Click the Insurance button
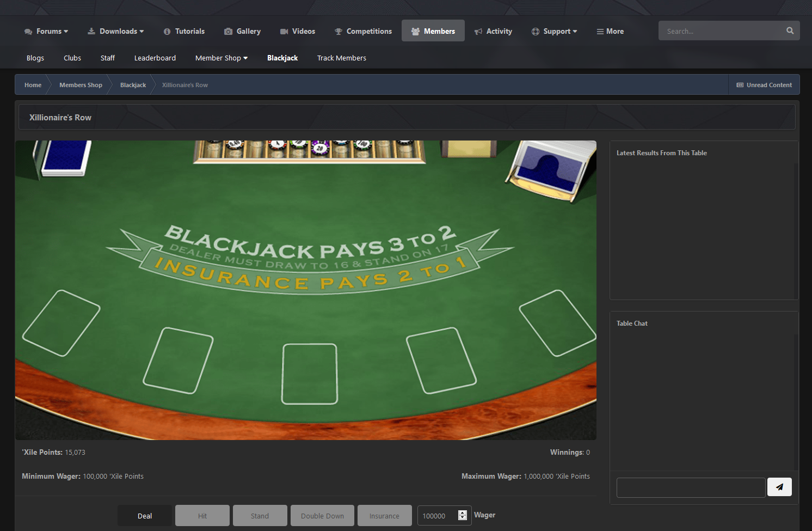The height and width of the screenshot is (531, 812). click(x=384, y=516)
